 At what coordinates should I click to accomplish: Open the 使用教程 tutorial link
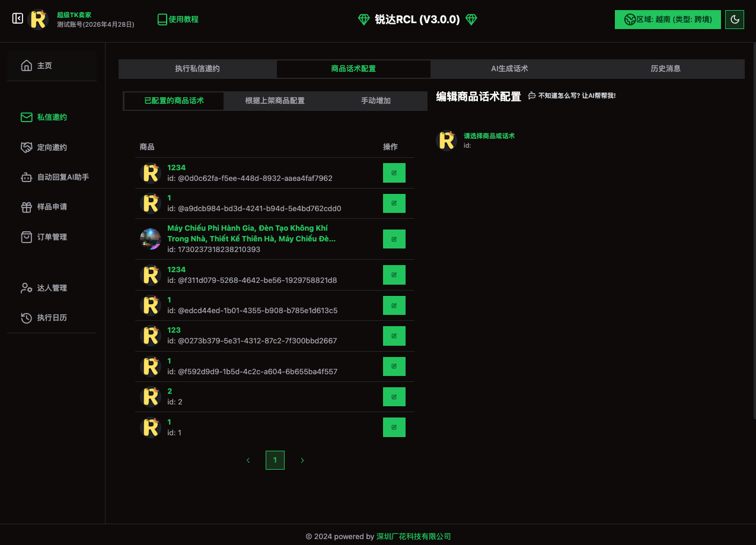click(178, 20)
